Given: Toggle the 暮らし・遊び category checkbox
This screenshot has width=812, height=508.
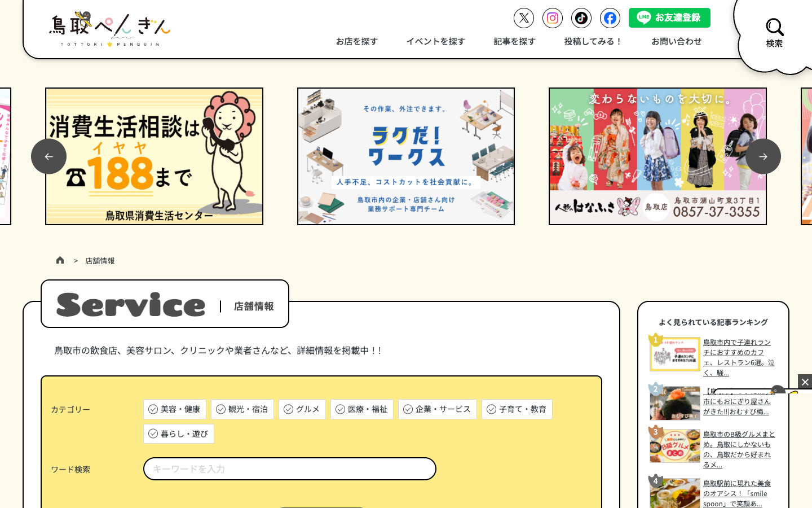Looking at the screenshot, I should point(179,433).
